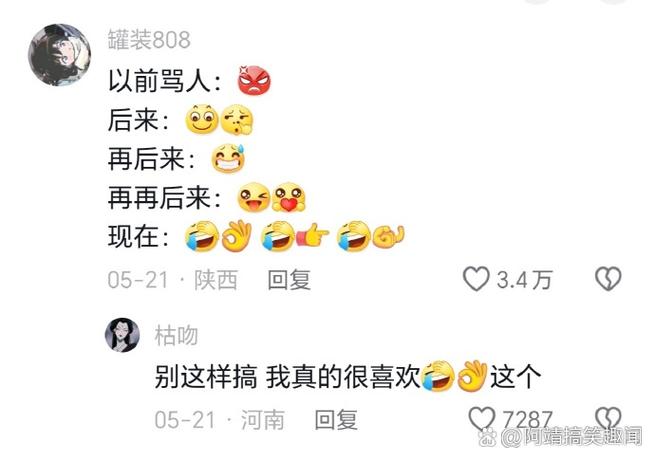This screenshot has width=655, height=461.
Task: Like the comment by 罐装808
Action: [x=476, y=279]
